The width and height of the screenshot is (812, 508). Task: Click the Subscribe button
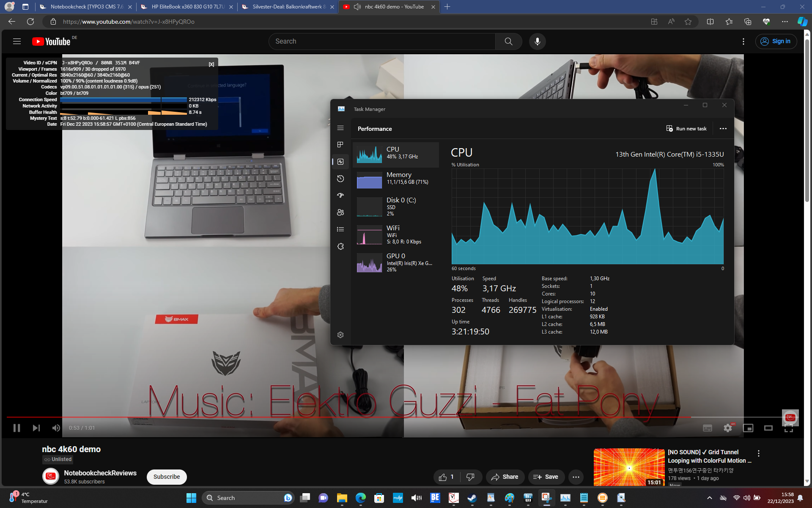(x=167, y=477)
